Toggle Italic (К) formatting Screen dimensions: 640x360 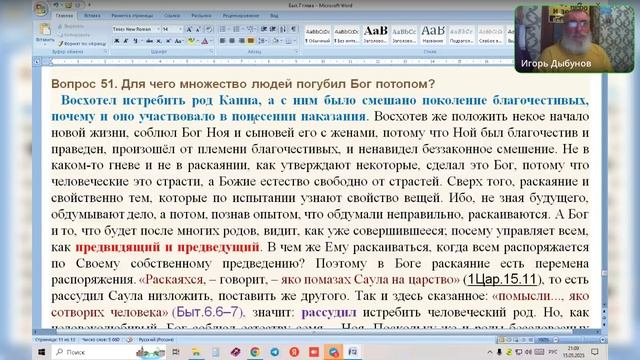126,41
